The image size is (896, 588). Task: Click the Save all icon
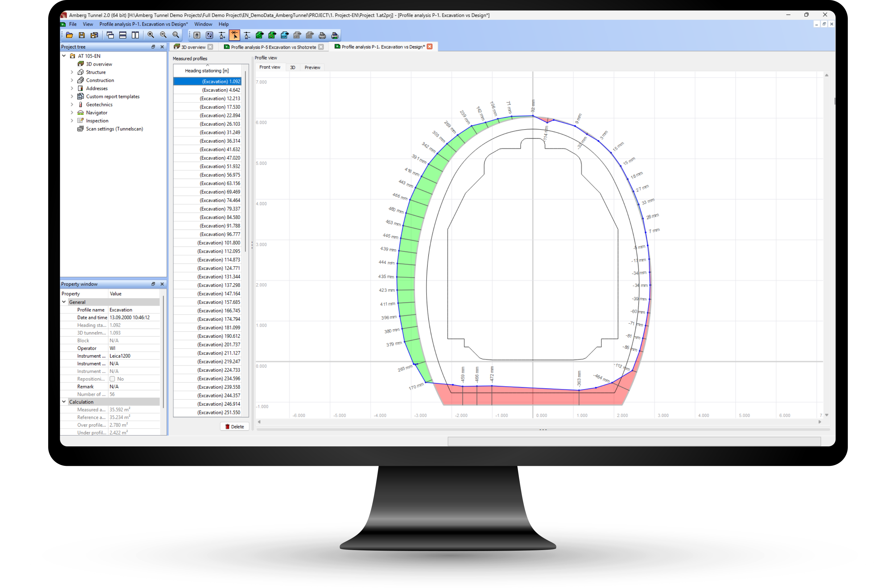pos(94,35)
